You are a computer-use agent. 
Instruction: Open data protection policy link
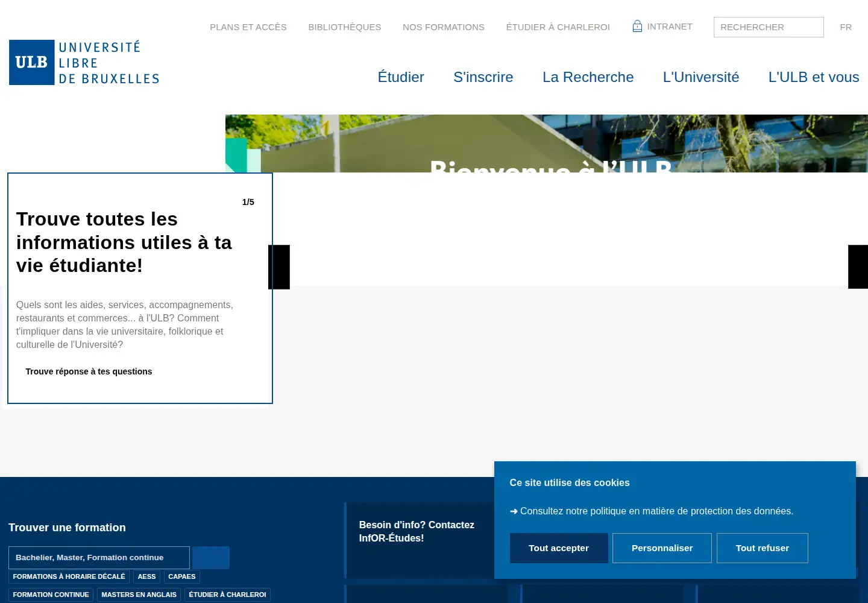652,511
